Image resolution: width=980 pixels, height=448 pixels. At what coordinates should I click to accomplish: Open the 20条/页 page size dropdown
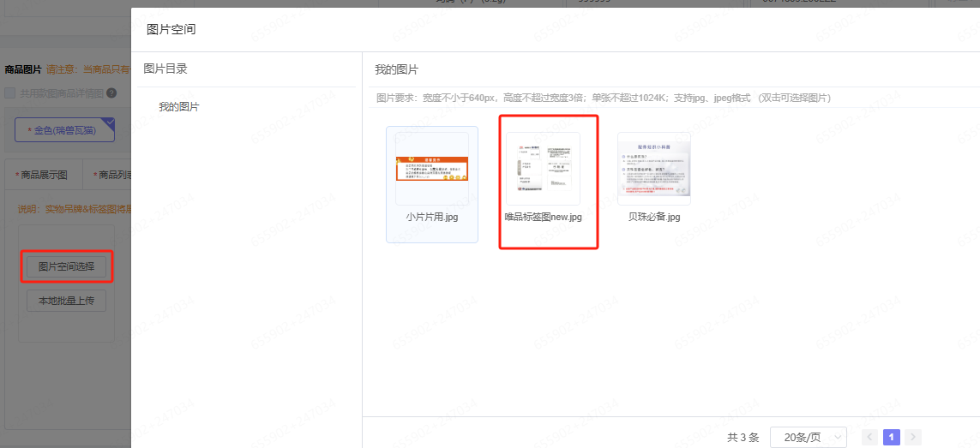tap(808, 437)
